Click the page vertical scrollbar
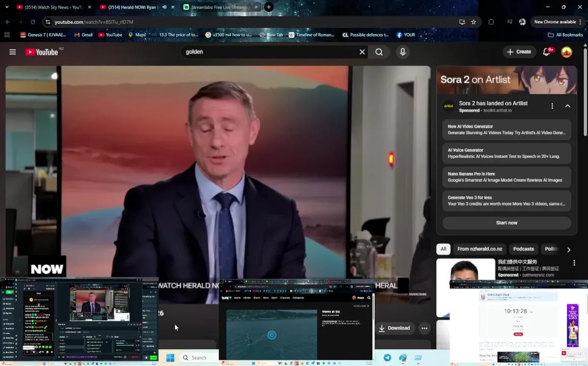 (585, 92)
